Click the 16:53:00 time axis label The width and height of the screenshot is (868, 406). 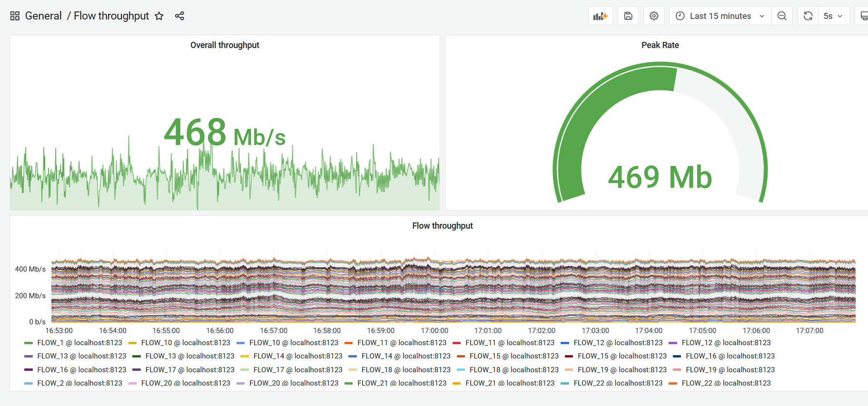click(x=59, y=330)
